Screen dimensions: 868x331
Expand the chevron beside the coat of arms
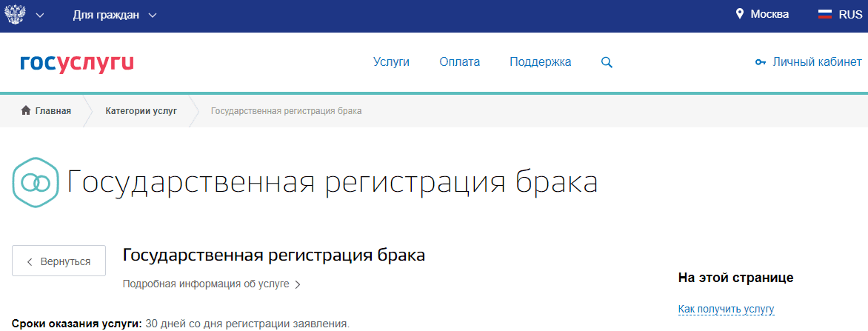[x=40, y=15]
